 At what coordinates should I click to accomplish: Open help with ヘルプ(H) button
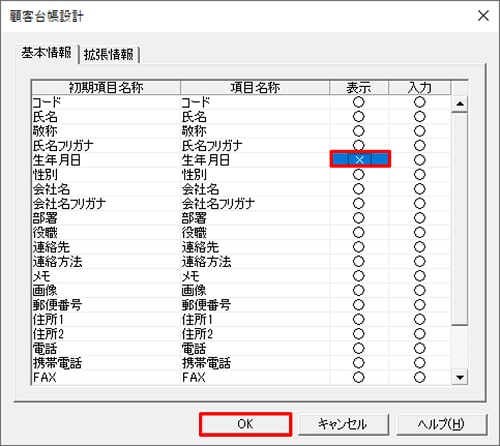pos(441,424)
